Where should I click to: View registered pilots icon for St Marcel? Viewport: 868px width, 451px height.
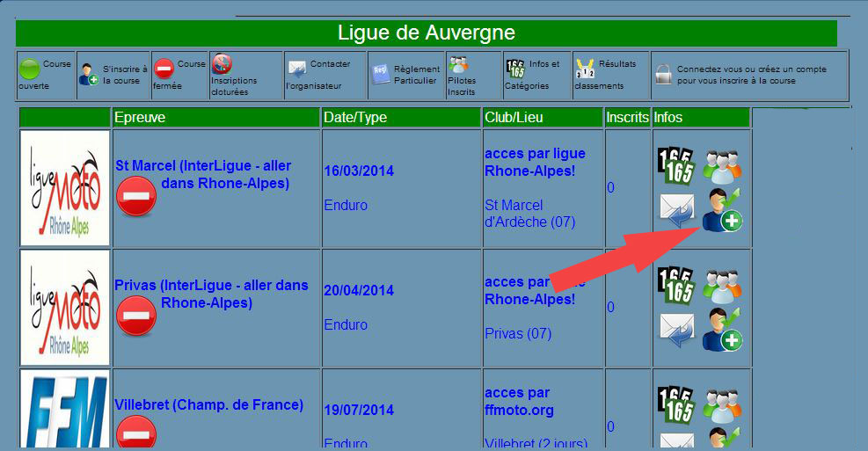tap(722, 166)
